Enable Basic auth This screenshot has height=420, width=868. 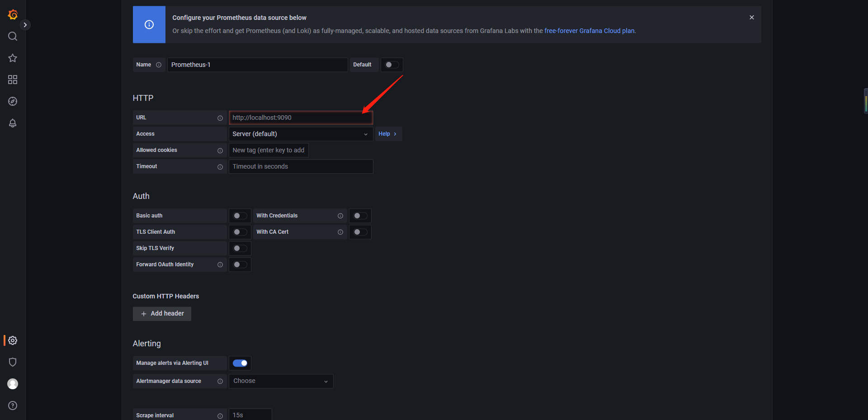(240, 216)
